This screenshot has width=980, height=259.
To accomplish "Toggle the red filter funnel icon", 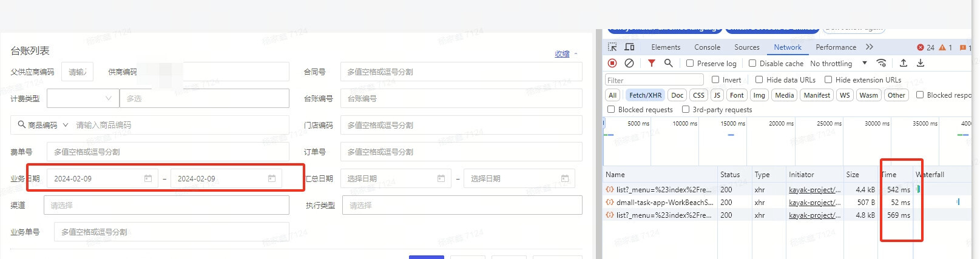I will (x=651, y=63).
